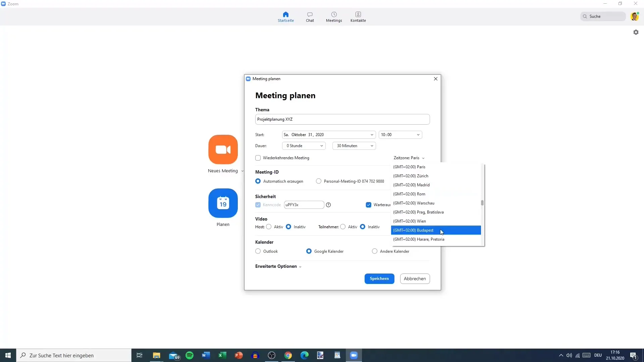Open Kontakte panel
The height and width of the screenshot is (362, 644).
[358, 16]
